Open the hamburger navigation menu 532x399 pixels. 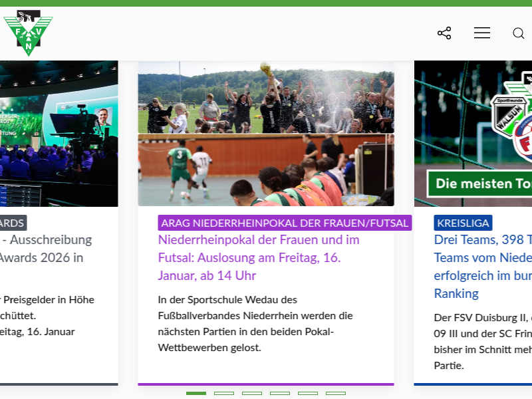coord(481,33)
